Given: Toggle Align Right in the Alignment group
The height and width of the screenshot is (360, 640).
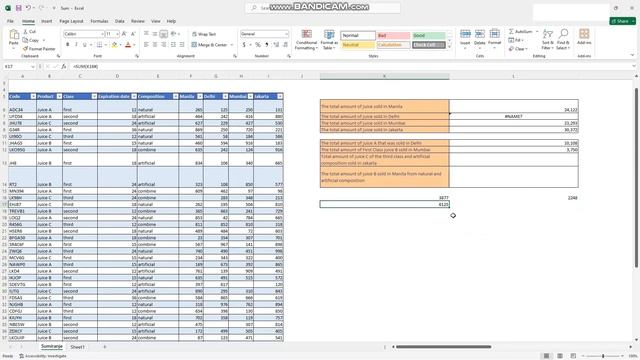Looking at the screenshot, I should [x=163, y=44].
